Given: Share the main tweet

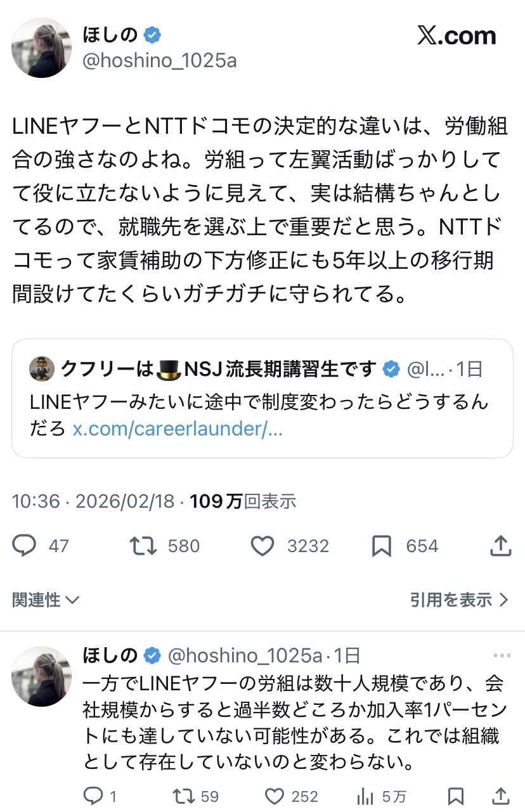Looking at the screenshot, I should click(x=501, y=546).
